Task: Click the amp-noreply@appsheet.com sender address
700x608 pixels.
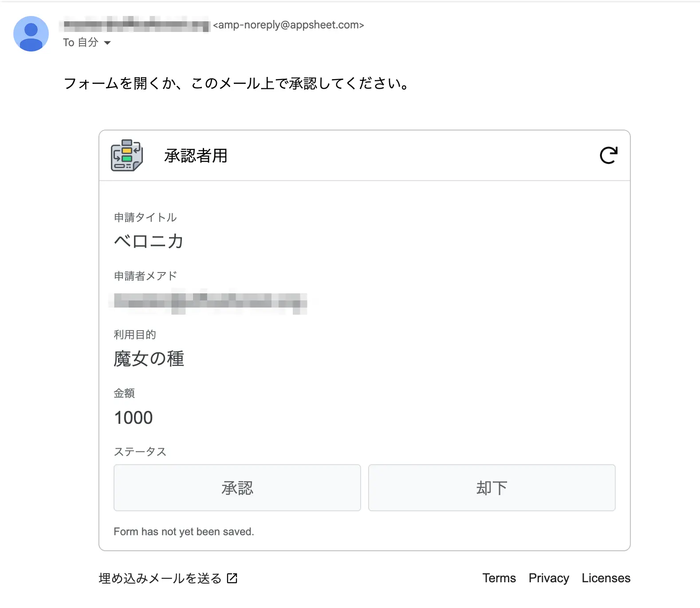Action: 288,25
